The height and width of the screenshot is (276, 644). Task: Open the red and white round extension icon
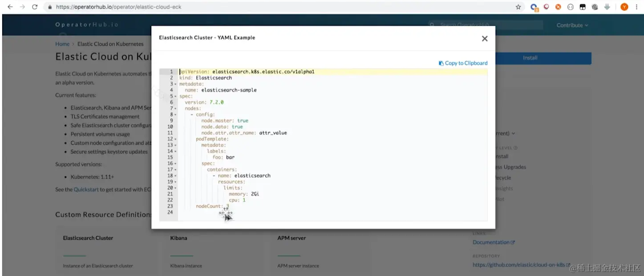tap(546, 7)
